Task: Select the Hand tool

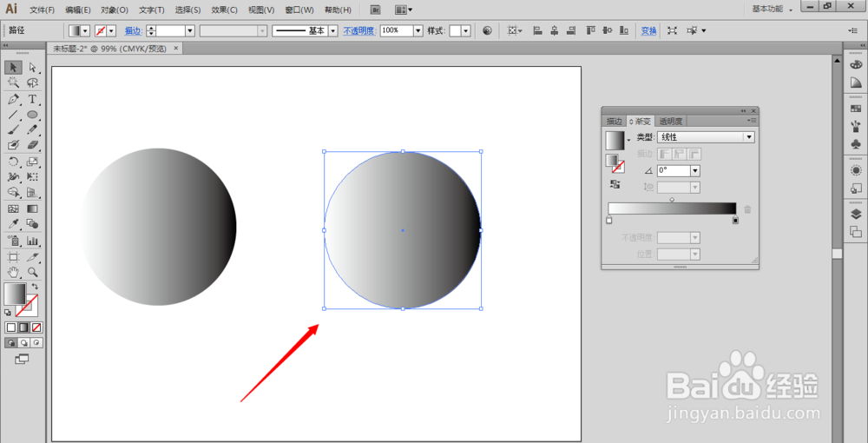Action: pyautogui.click(x=14, y=272)
